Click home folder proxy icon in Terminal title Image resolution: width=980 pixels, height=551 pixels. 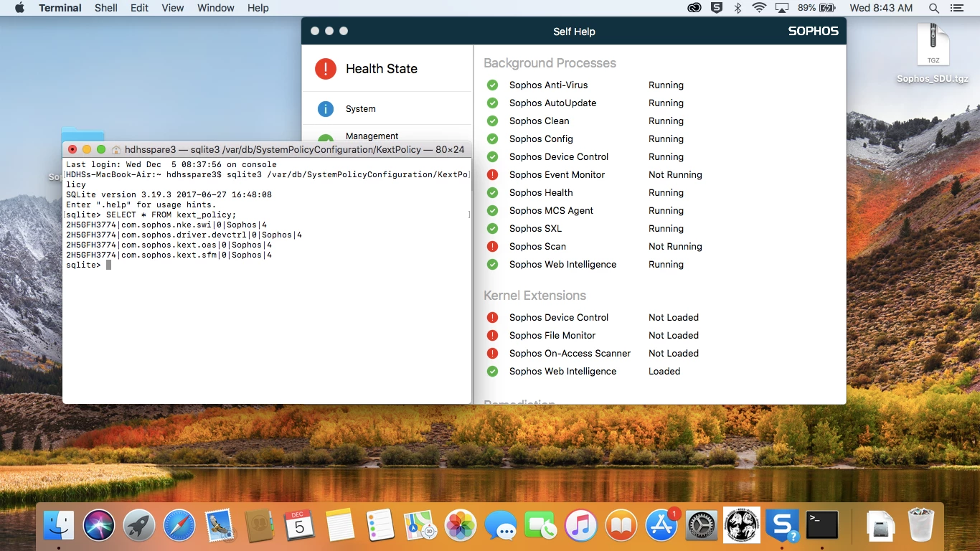coord(116,149)
